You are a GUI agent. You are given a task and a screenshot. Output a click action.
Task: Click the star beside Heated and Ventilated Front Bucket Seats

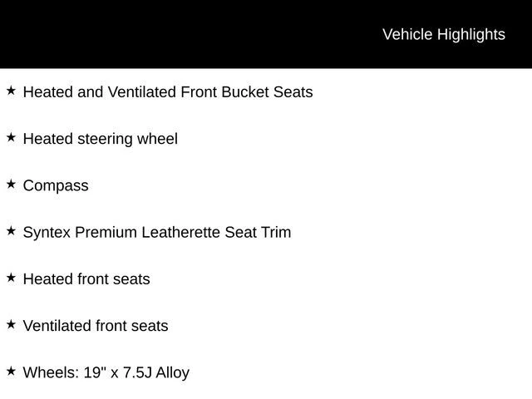coord(11,90)
